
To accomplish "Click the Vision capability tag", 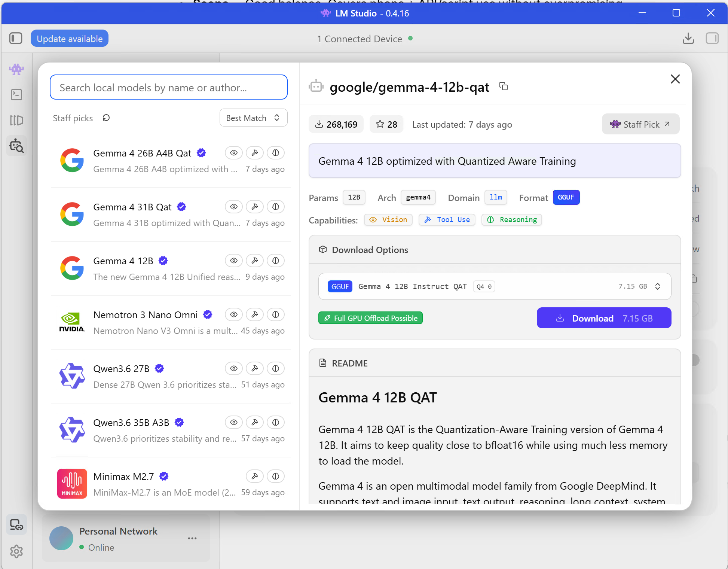I will click(388, 220).
